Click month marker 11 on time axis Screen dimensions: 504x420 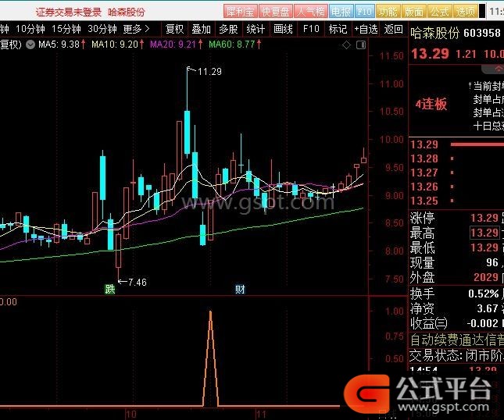261,415
